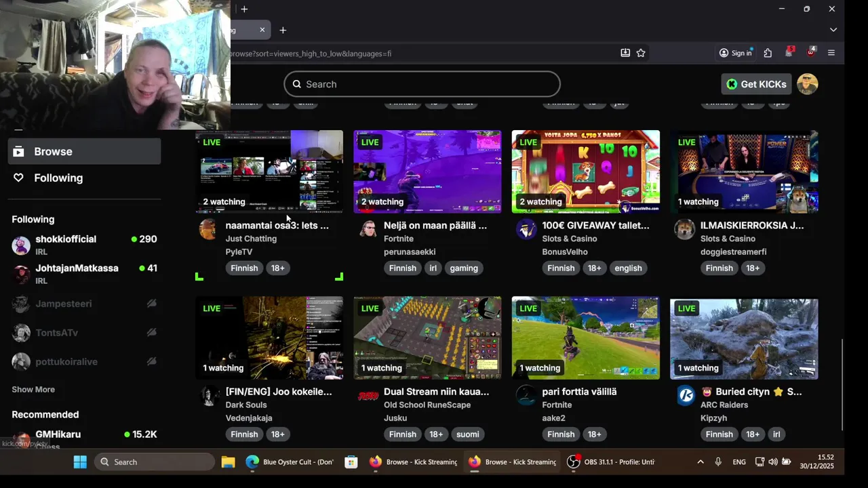Open the ARC Raiders category link
Image resolution: width=868 pixels, height=488 pixels.
724,405
